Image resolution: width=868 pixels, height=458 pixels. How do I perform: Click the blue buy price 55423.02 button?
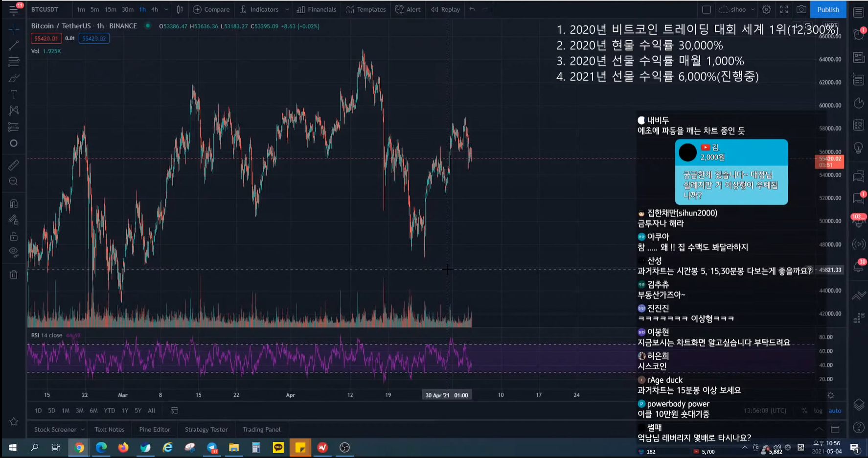tap(94, 38)
